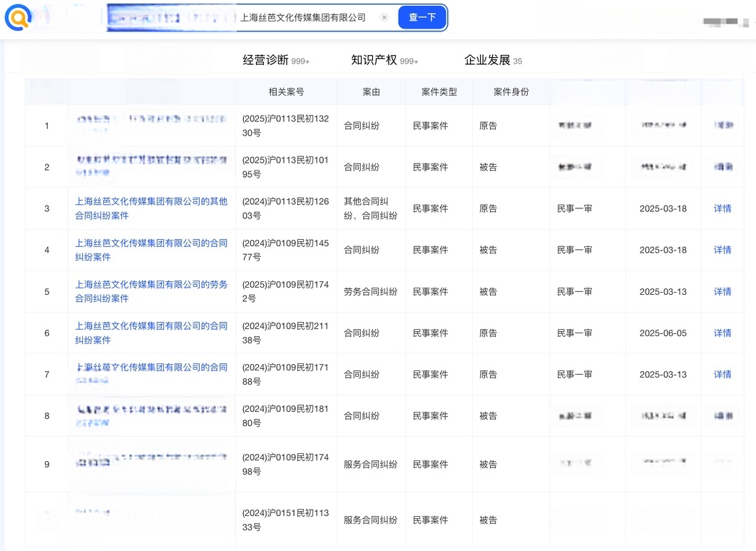Select case number (2024)沪0109民初18180号
This screenshot has height=551, width=756.
click(x=285, y=416)
